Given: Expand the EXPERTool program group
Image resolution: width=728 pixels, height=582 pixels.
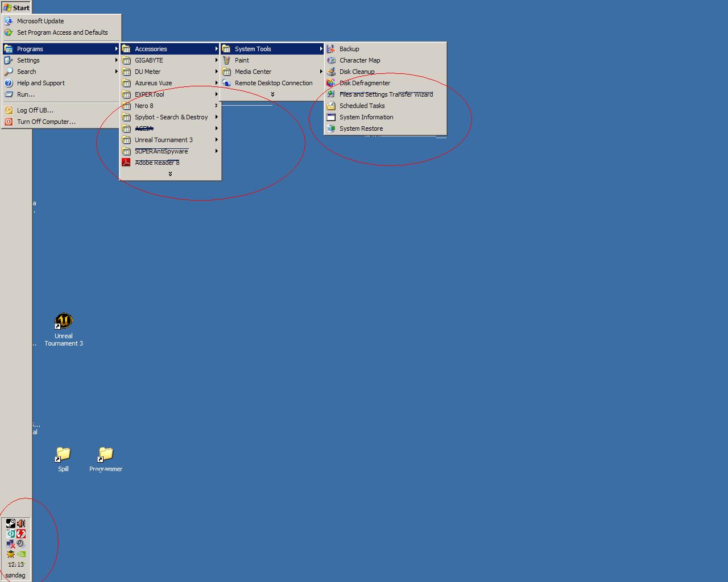Looking at the screenshot, I should (170, 94).
